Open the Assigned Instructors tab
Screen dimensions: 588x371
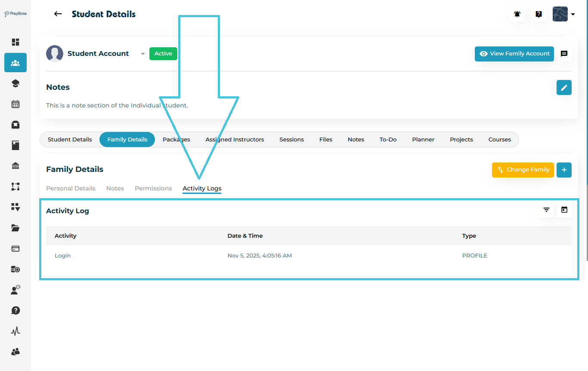tap(235, 140)
